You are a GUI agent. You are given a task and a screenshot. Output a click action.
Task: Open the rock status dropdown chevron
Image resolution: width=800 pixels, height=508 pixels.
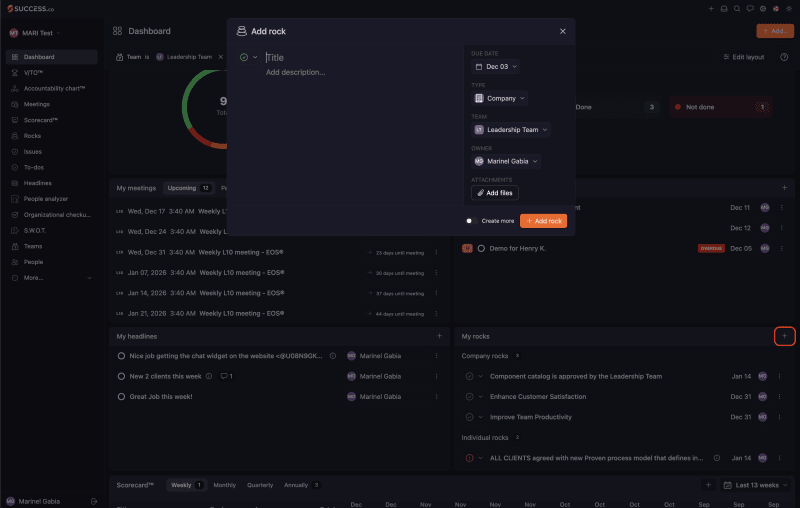(x=255, y=57)
